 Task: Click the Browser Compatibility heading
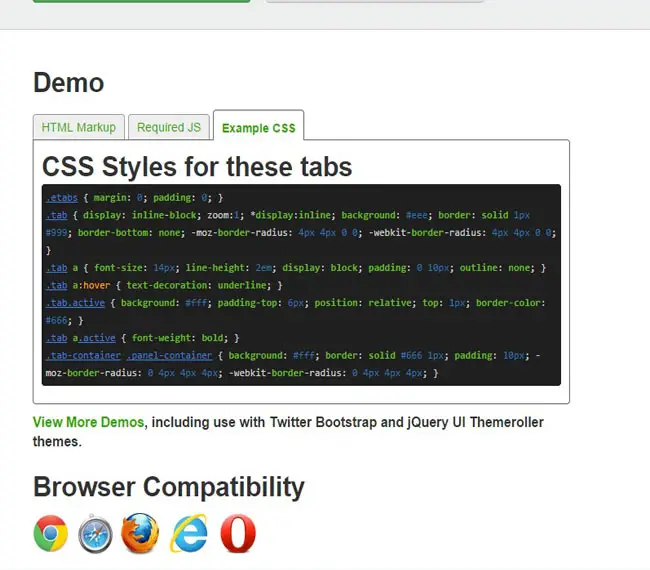pos(169,487)
